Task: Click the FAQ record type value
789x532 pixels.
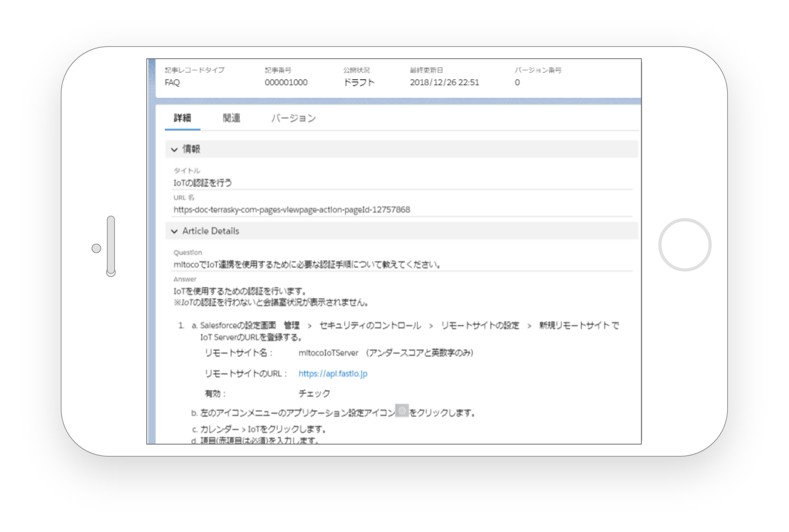Action: click(172, 83)
